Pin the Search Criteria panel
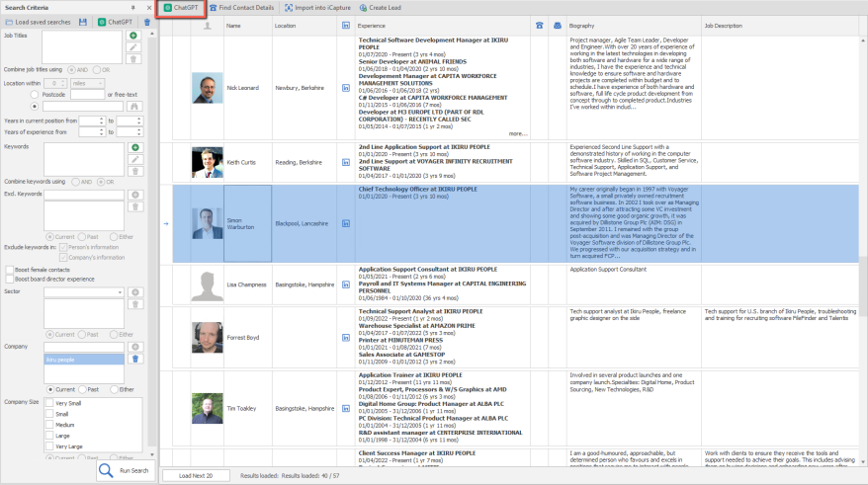The image size is (868, 485). (133, 7)
